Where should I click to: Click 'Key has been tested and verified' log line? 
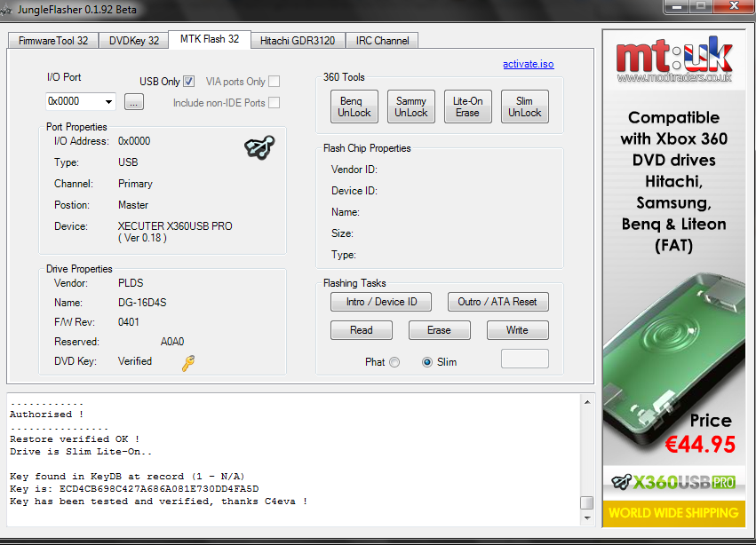(x=158, y=502)
